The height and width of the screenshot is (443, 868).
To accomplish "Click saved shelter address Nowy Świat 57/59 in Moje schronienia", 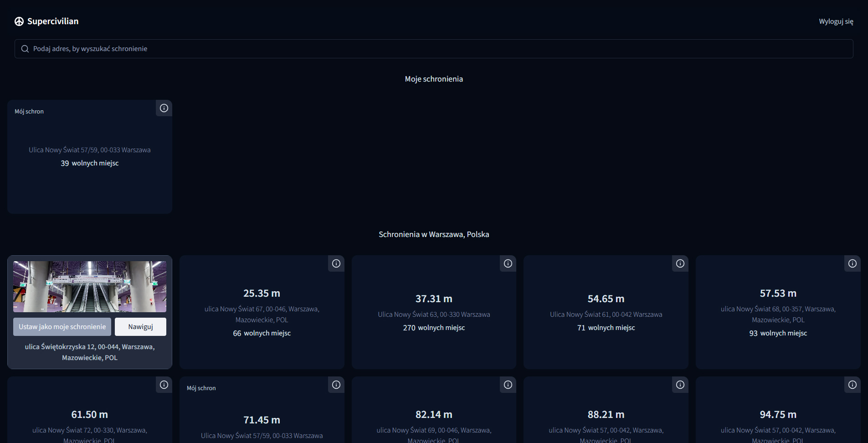I will point(90,150).
